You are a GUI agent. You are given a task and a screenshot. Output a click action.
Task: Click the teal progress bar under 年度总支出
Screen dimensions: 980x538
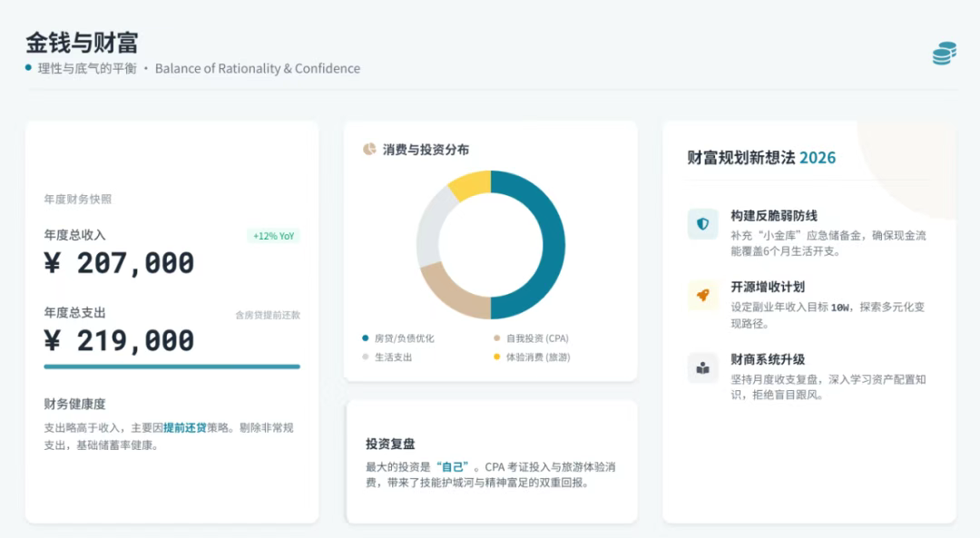pyautogui.click(x=171, y=367)
